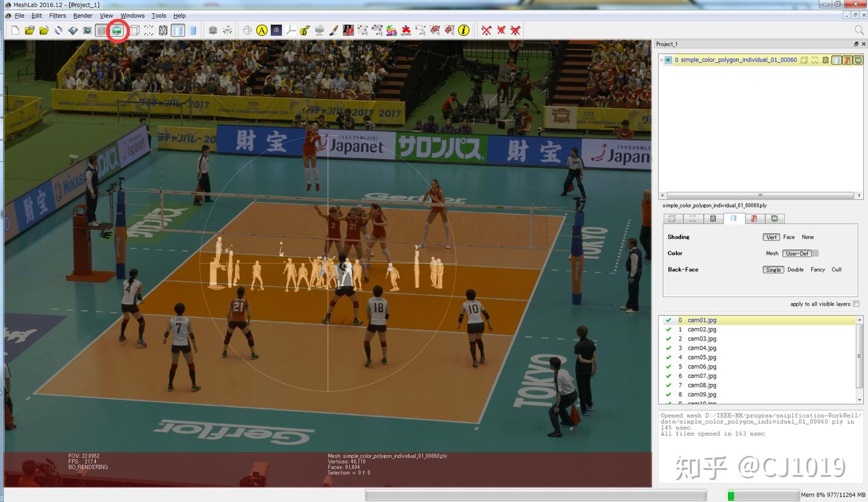Switch to the red color render tab
The height and width of the screenshot is (502, 868).
click(754, 219)
